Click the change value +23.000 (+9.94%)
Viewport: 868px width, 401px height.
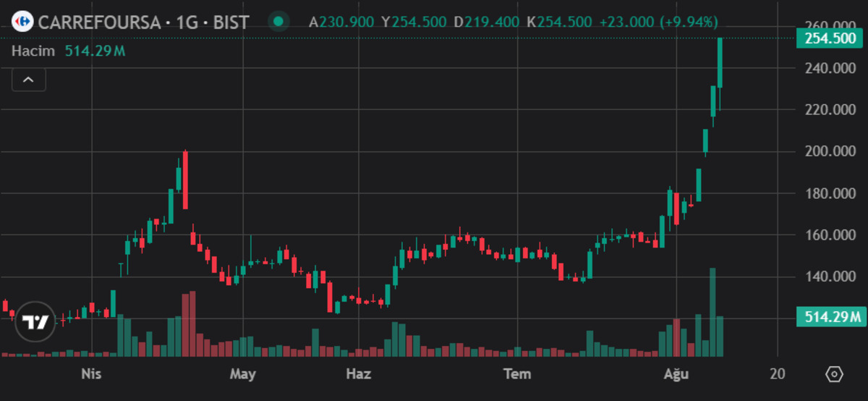click(x=659, y=22)
